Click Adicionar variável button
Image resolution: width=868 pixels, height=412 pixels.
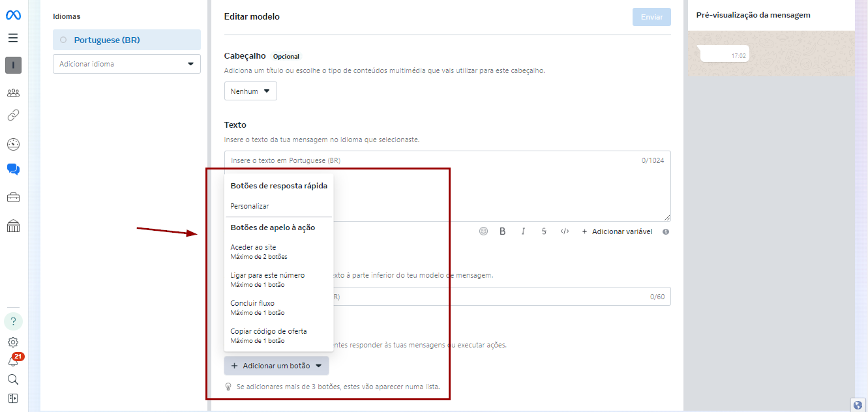point(616,231)
